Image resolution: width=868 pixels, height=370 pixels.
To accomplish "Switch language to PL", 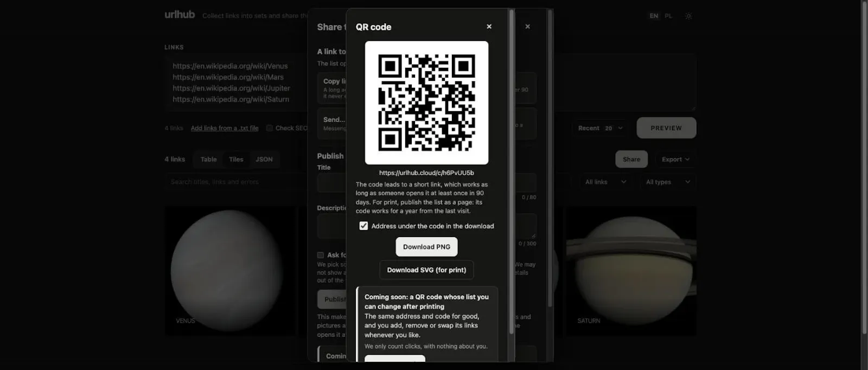I will pyautogui.click(x=668, y=16).
